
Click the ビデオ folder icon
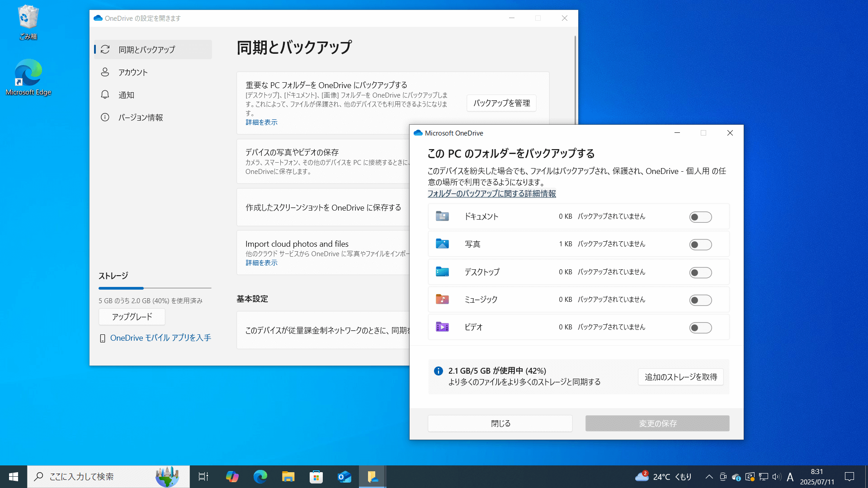442,327
